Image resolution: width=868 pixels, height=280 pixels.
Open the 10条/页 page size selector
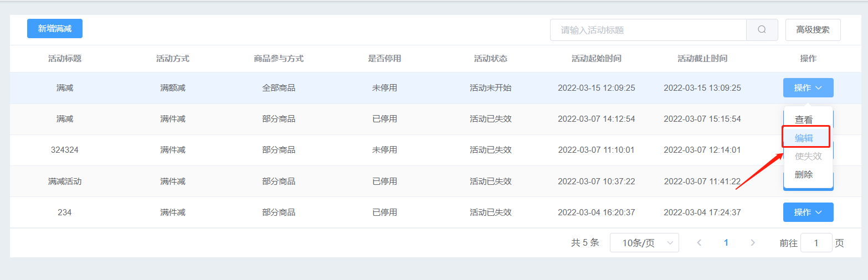click(644, 242)
